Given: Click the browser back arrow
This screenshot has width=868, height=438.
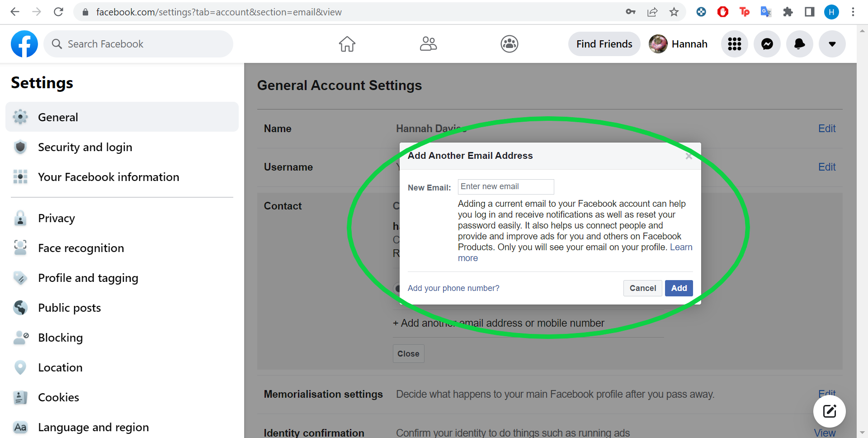Looking at the screenshot, I should click(15, 12).
